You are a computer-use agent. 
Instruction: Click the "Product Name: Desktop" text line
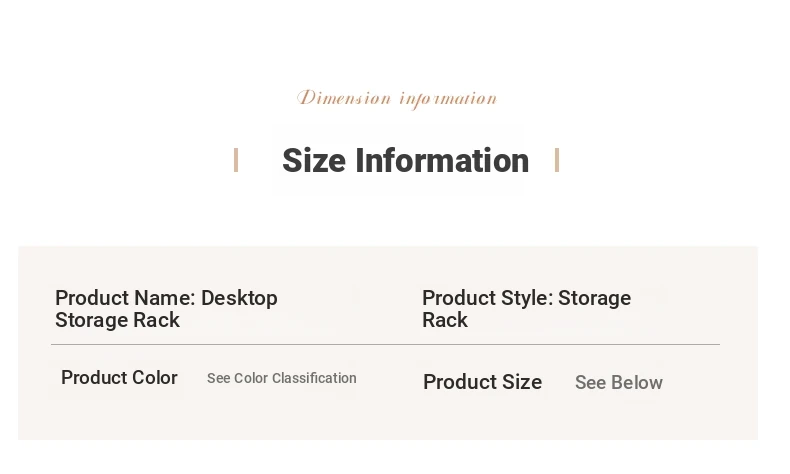166,298
